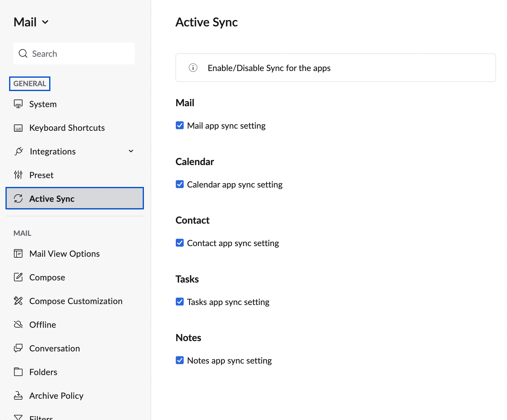Click the Keyboard Shortcuts icon
507x420 pixels.
[18, 128]
